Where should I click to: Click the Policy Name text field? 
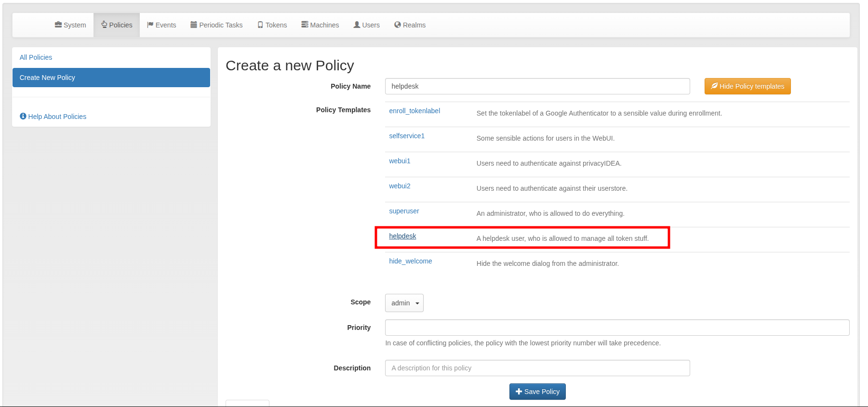[537, 86]
